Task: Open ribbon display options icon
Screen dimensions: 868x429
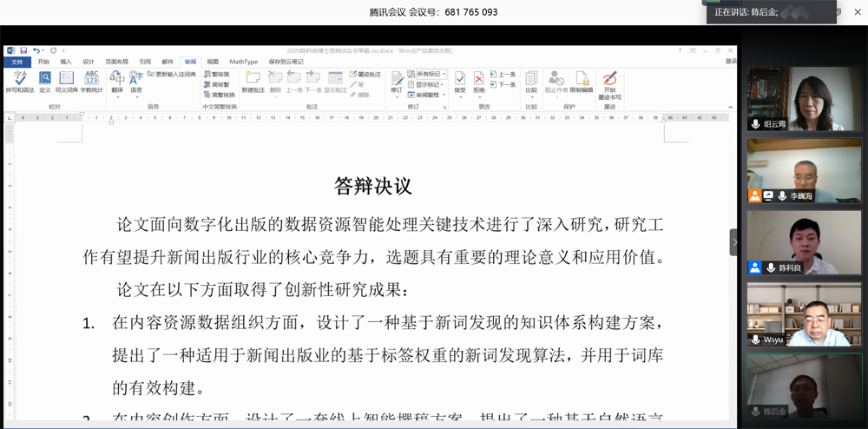Action: pyautogui.click(x=693, y=50)
